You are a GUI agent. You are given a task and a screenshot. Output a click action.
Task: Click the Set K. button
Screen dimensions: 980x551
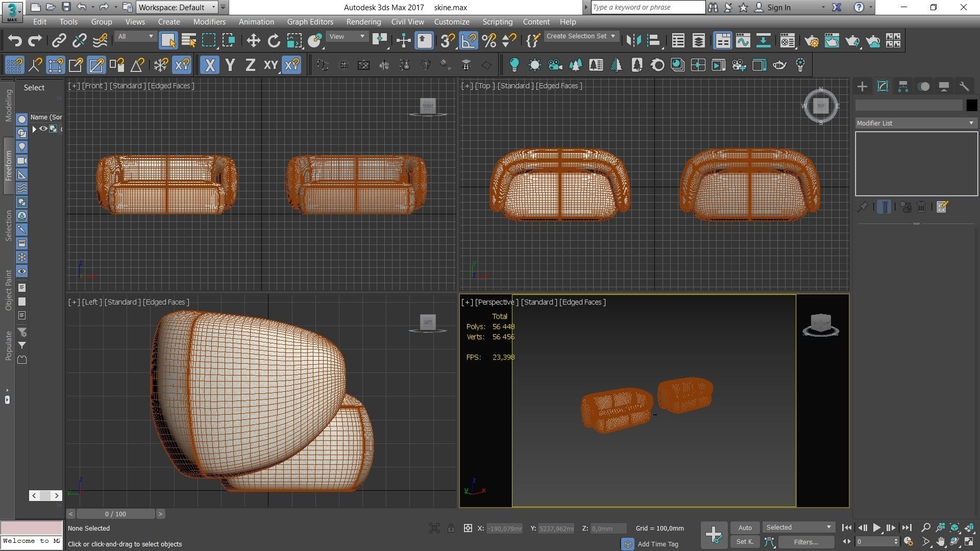[745, 542]
